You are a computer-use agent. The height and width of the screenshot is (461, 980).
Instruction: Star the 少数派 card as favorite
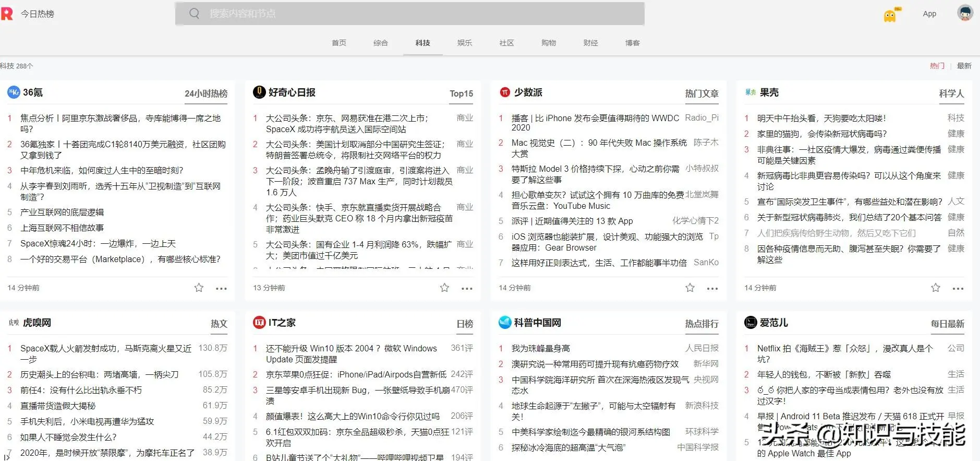[690, 288]
